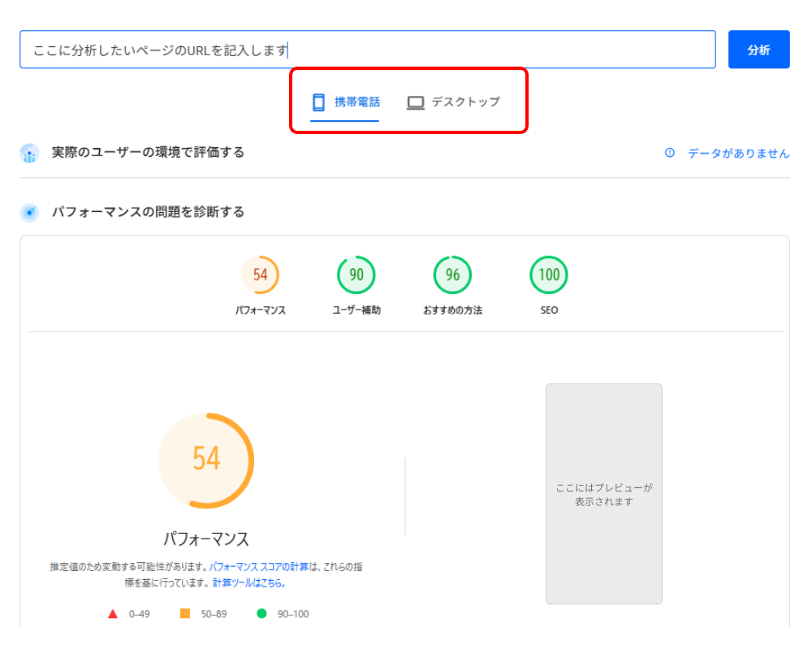Select the small 54 パフォーマンス score gauge
812x645 pixels.
[260, 275]
